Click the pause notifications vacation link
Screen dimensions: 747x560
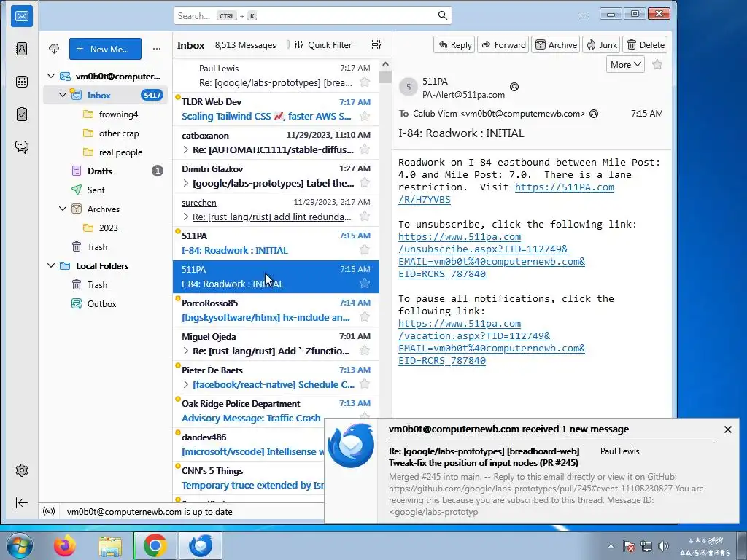pyautogui.click(x=491, y=342)
